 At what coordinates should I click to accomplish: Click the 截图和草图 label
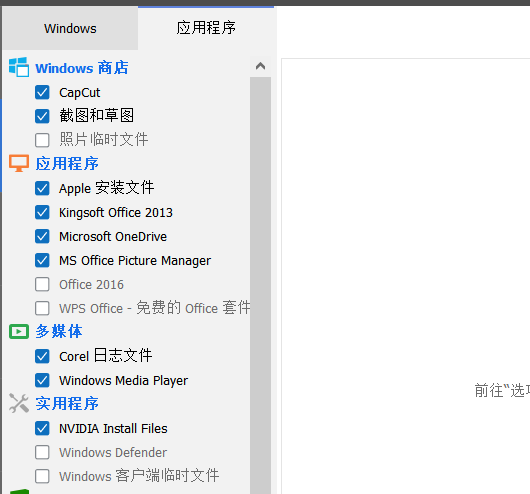pos(97,116)
